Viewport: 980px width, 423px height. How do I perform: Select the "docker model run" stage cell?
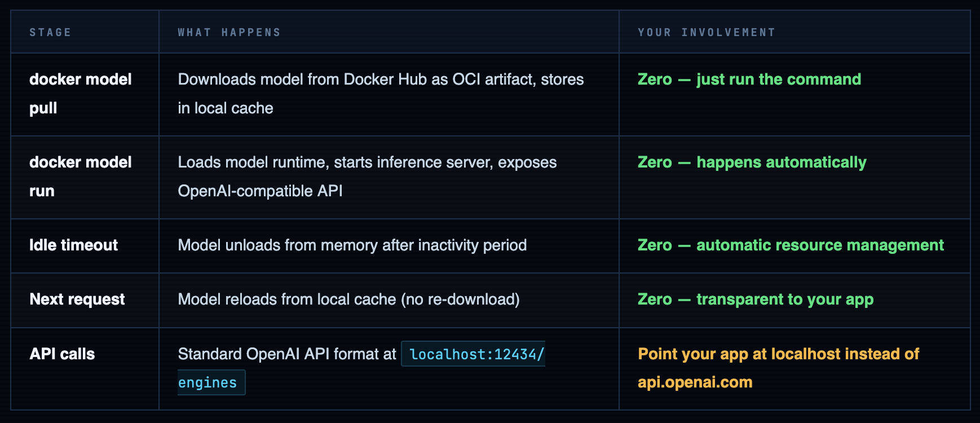(x=80, y=177)
